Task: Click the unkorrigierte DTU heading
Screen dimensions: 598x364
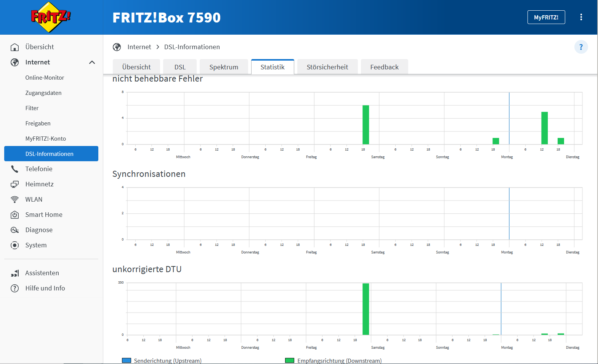Action: point(147,269)
